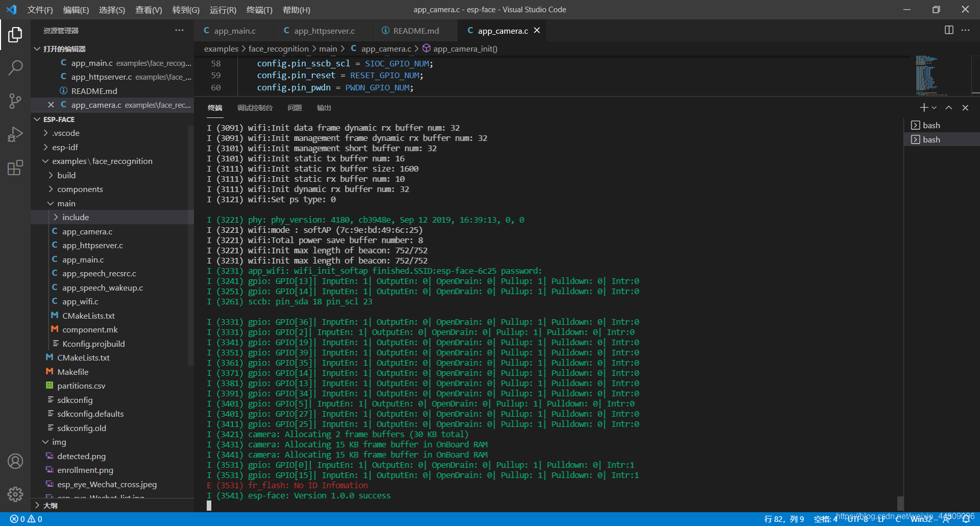This screenshot has height=526, width=980.
Task: Open the Extensions view
Action: pos(15,168)
